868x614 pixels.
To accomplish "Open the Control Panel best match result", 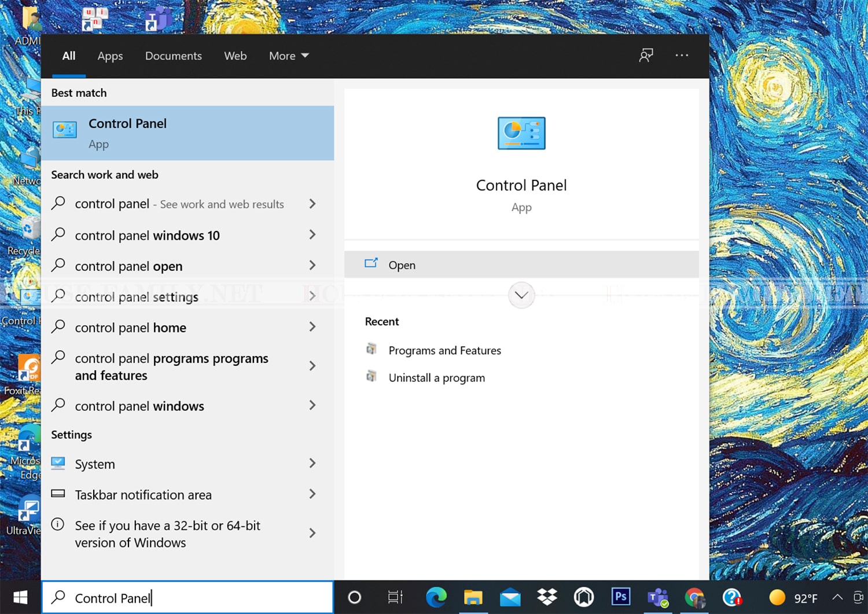I will [x=187, y=133].
